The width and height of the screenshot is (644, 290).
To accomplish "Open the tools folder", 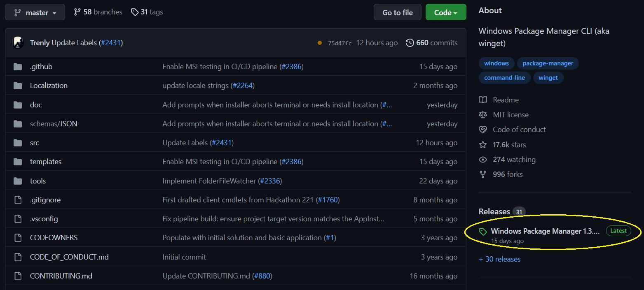I will point(38,181).
